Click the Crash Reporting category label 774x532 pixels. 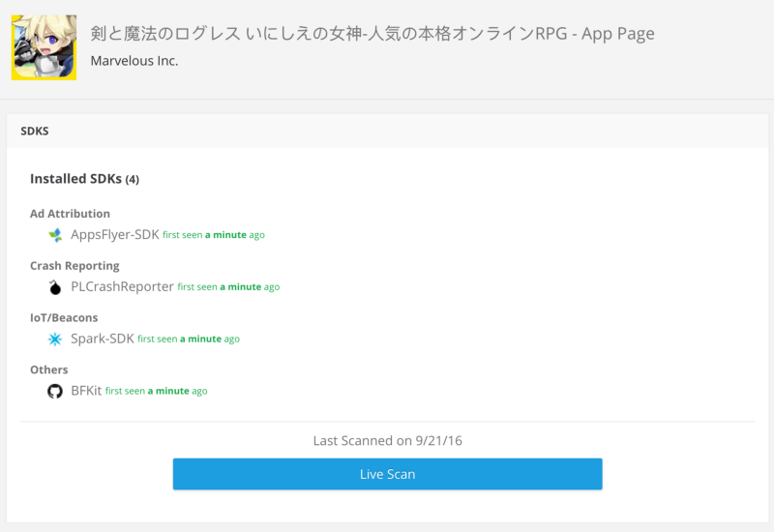point(74,265)
